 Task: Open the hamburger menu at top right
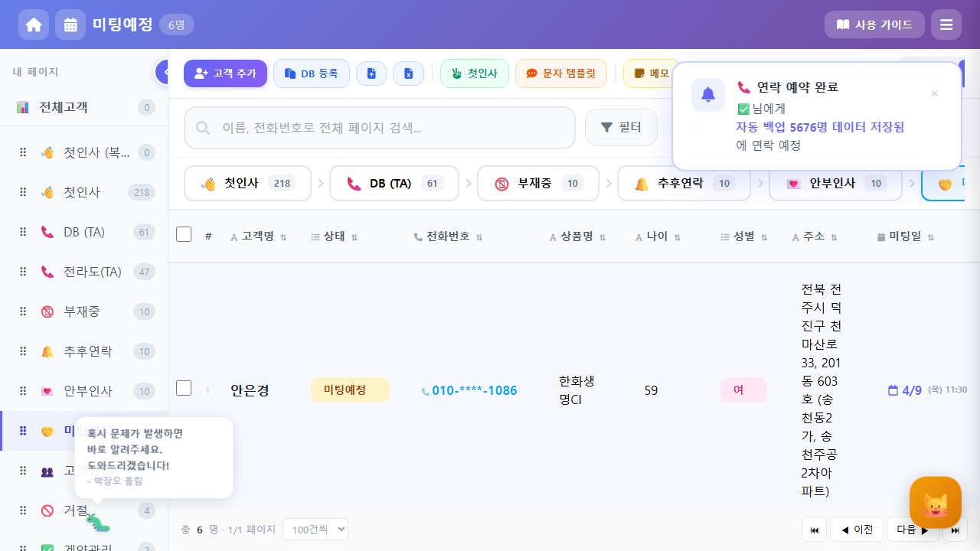click(946, 24)
